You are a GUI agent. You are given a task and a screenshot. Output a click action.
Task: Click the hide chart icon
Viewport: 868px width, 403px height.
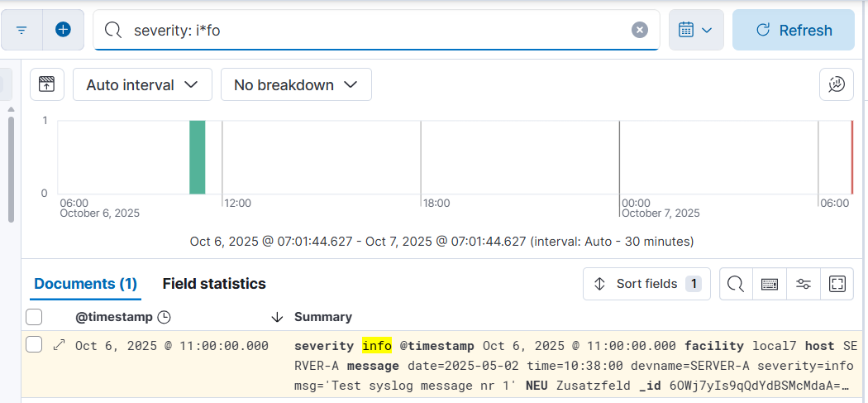tap(47, 84)
